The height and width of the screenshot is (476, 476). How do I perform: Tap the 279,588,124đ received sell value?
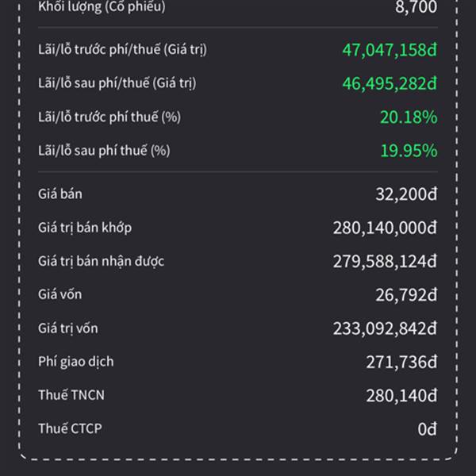pyautogui.click(x=385, y=262)
